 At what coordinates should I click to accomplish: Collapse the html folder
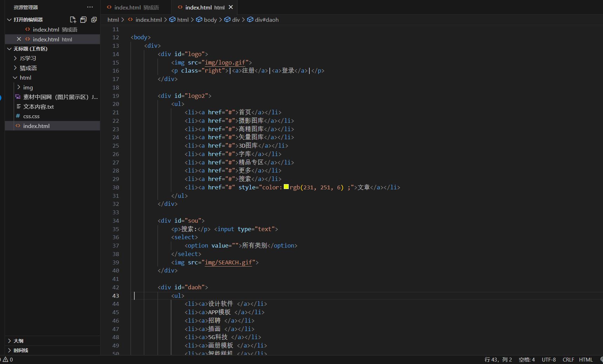pyautogui.click(x=15, y=77)
